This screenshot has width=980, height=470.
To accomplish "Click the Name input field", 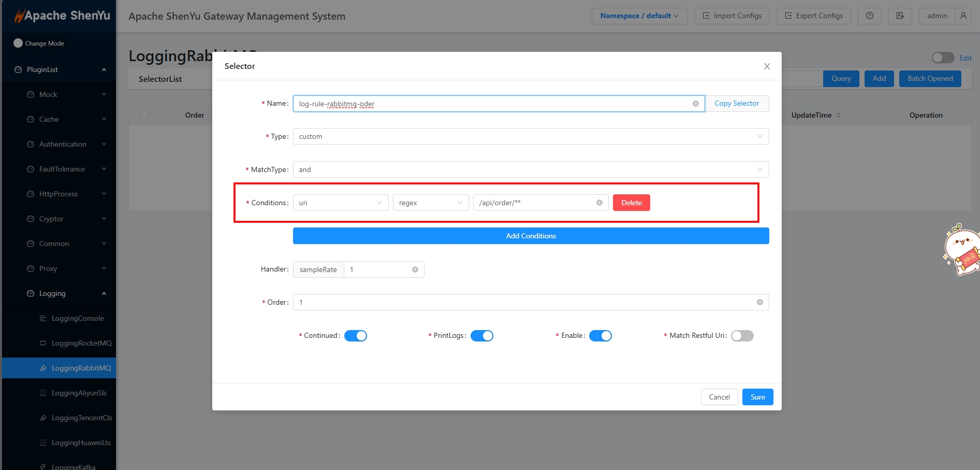I will click(492, 104).
